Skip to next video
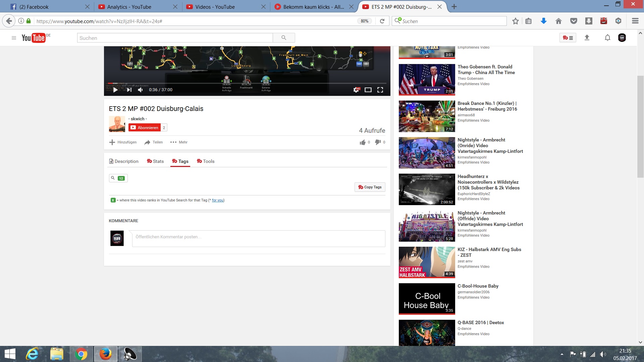The width and height of the screenshot is (644, 362). 129,90
